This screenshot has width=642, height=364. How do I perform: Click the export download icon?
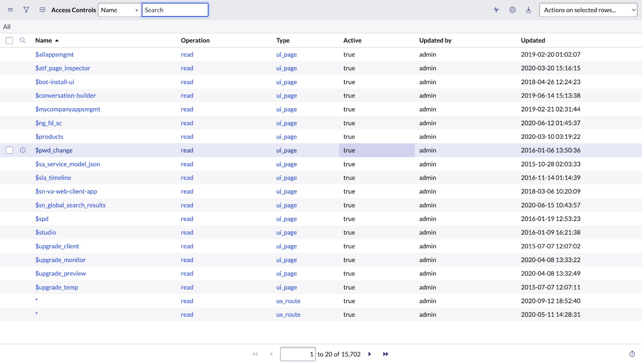(528, 10)
